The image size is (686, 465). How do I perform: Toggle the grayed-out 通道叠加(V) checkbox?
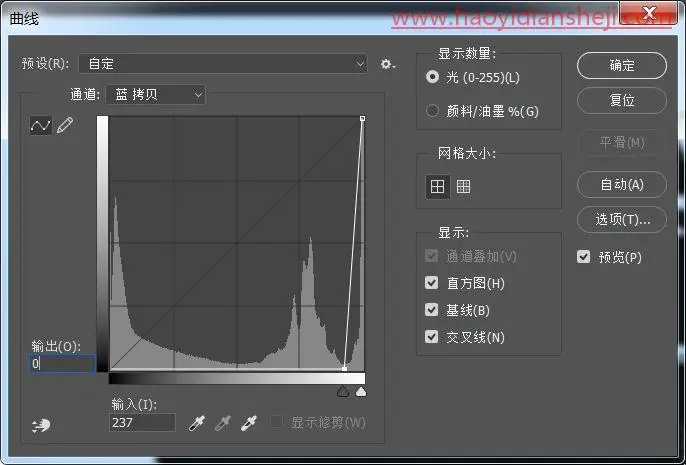pos(431,255)
